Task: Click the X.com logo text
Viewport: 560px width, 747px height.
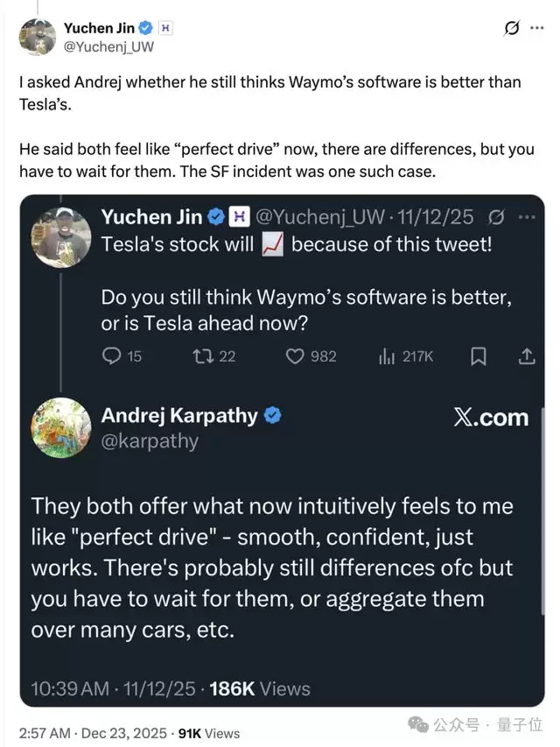Action: point(491,418)
